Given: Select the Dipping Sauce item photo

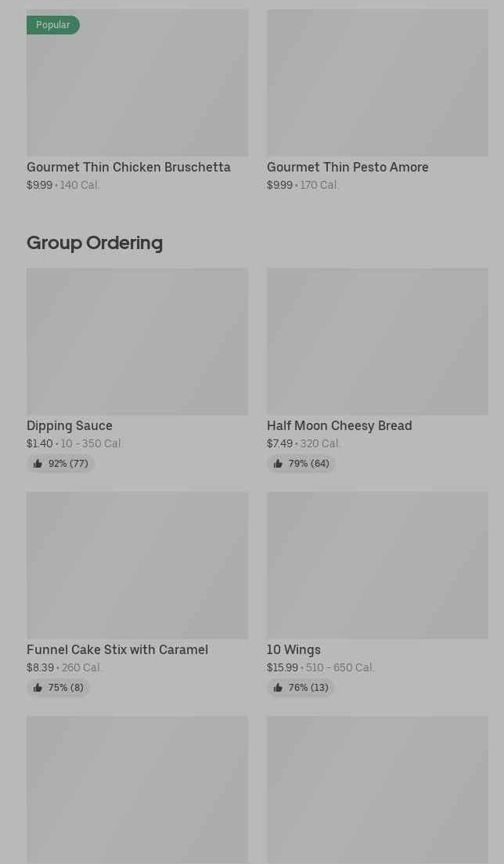Looking at the screenshot, I should pyautogui.click(x=137, y=341).
